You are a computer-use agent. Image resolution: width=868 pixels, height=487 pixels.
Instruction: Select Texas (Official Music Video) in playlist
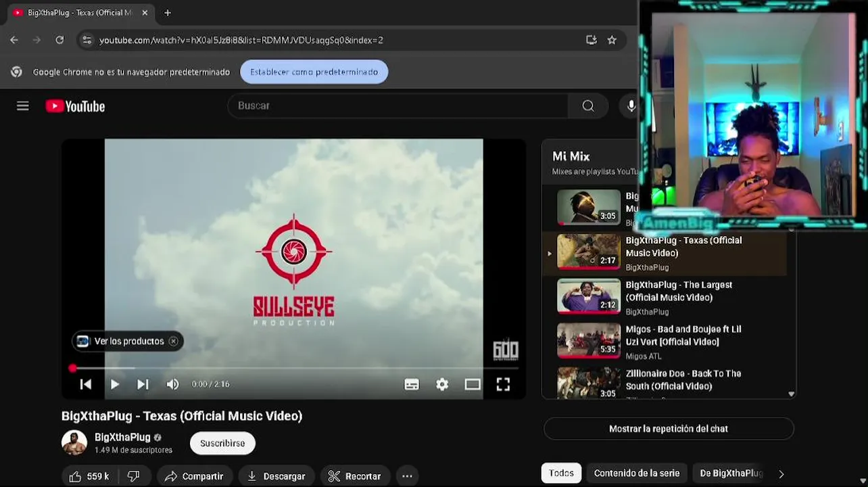tap(665, 253)
